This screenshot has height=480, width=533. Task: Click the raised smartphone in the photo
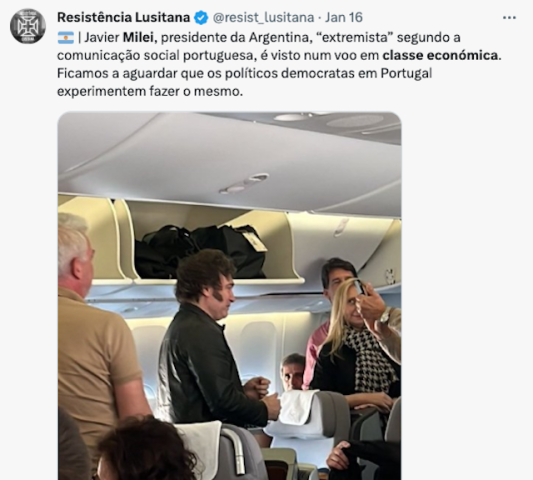[359, 287]
